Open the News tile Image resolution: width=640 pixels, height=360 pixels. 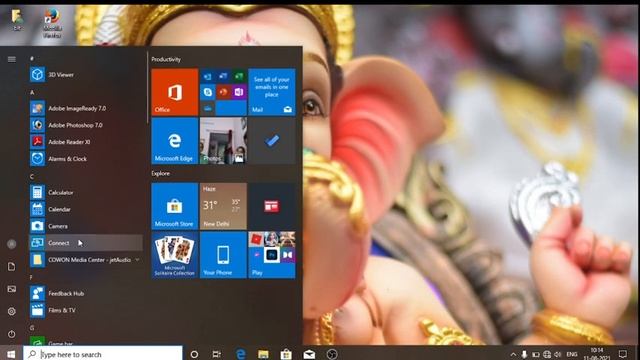[272, 206]
